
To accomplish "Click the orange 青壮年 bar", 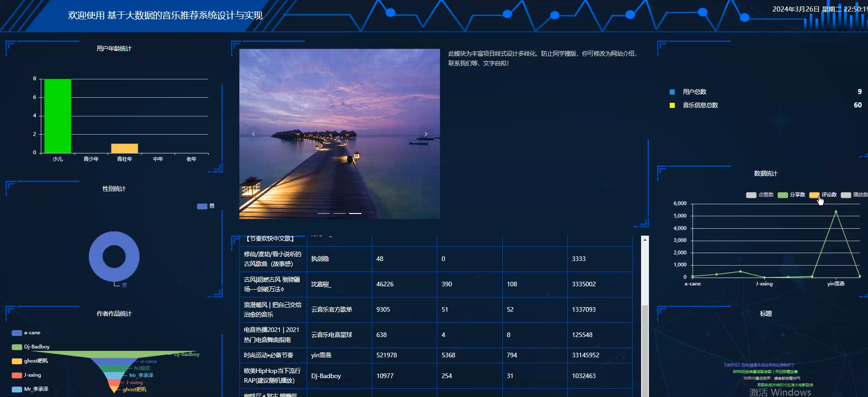I will coord(125,148).
